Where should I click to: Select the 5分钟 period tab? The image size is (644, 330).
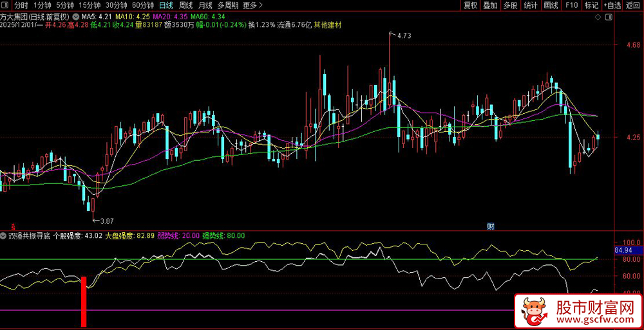click(x=65, y=5)
